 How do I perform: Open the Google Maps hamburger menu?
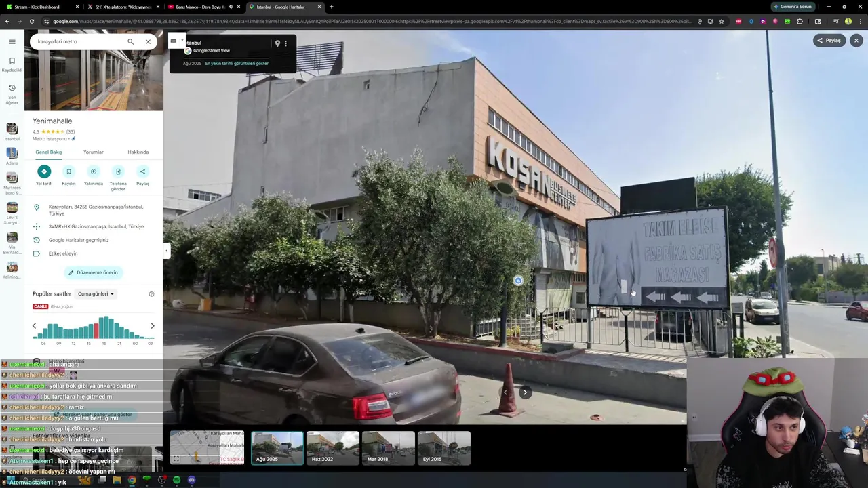click(12, 41)
